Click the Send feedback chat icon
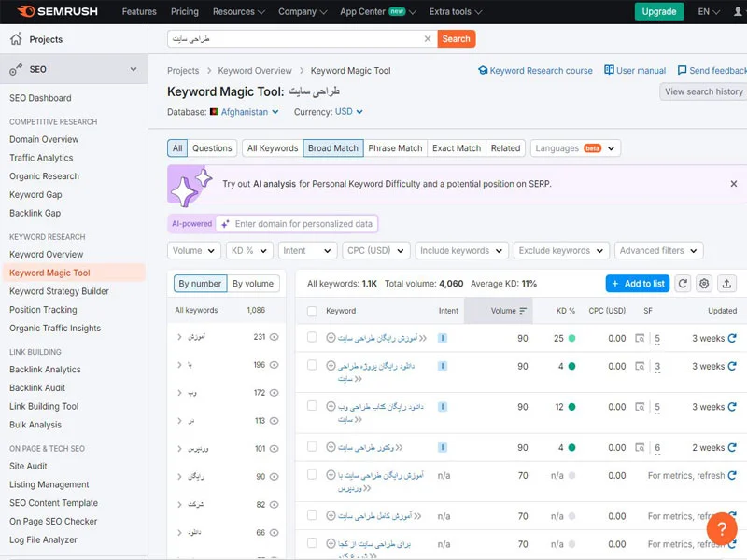 tap(682, 70)
